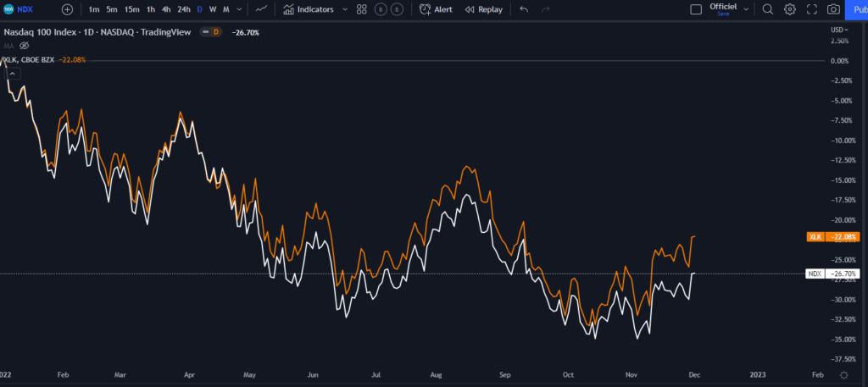Expand the Officiel layout menu
The width and height of the screenshot is (868, 387).
[x=746, y=9]
